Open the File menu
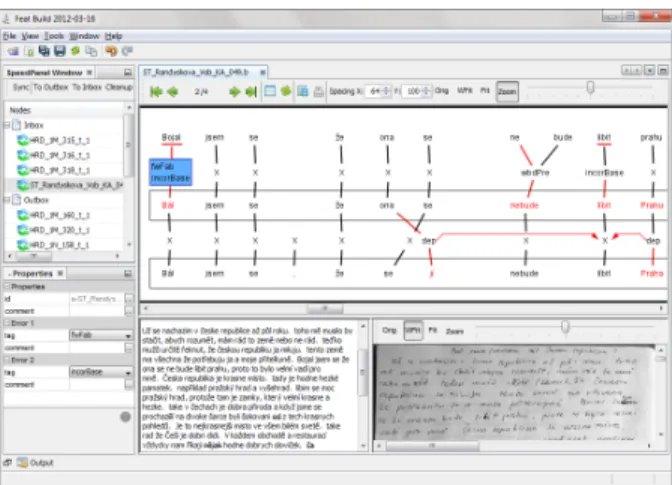This screenshot has width=672, height=485. click(9, 36)
